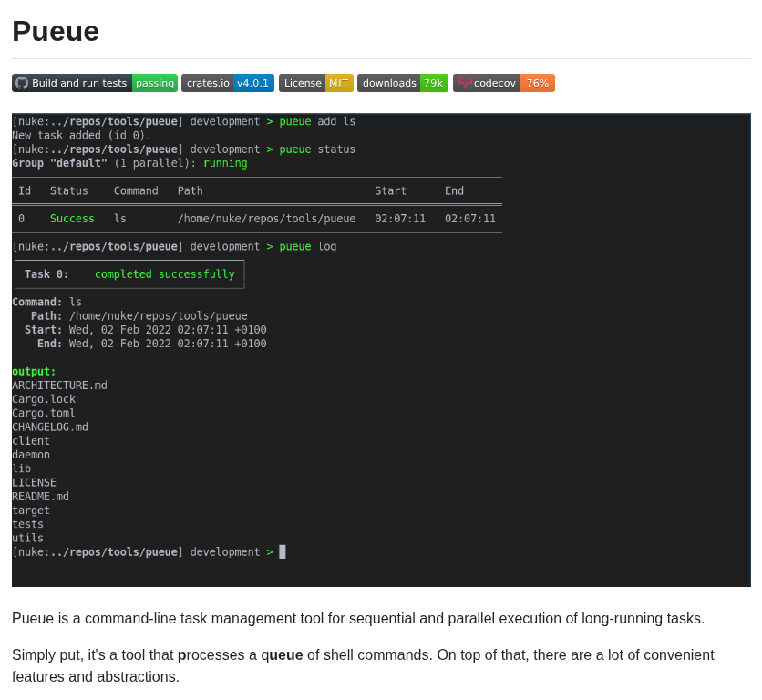Click "Task 0: completed successfully" box
The width and height of the screenshot is (762, 700).
[x=129, y=274]
